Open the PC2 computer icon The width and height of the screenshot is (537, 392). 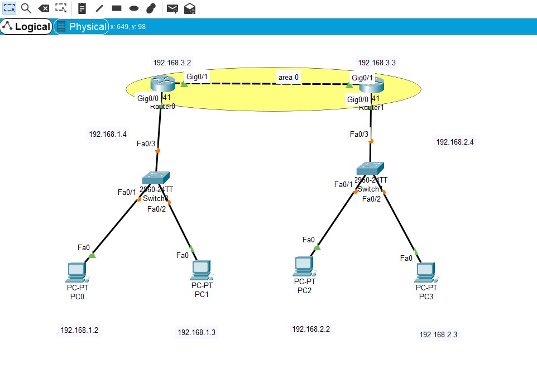pos(304,266)
